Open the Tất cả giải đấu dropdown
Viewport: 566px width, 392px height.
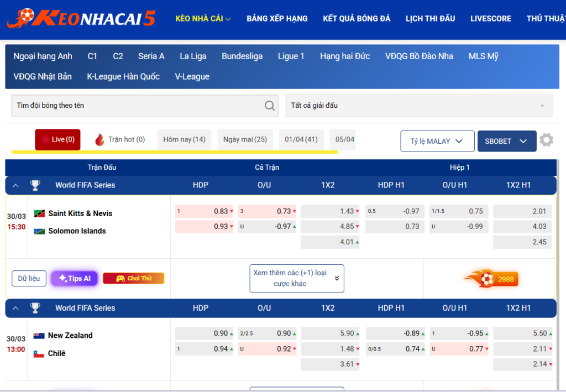coord(418,106)
